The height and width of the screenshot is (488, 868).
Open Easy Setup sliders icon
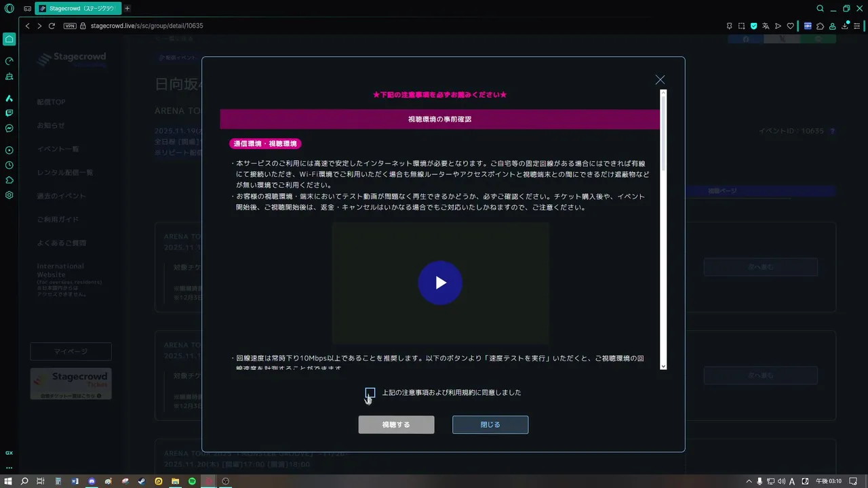[x=857, y=26]
